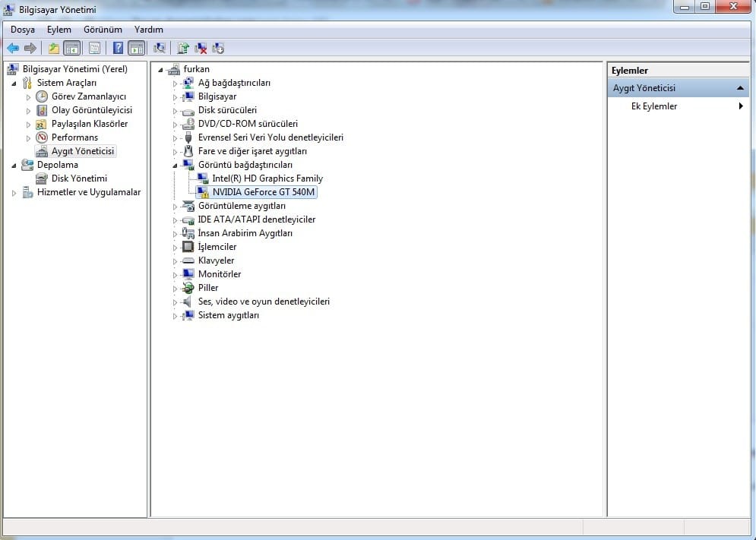This screenshot has height=540, width=756.
Task: Select NVIDIA GeForce GT 540M device
Action: [263, 192]
